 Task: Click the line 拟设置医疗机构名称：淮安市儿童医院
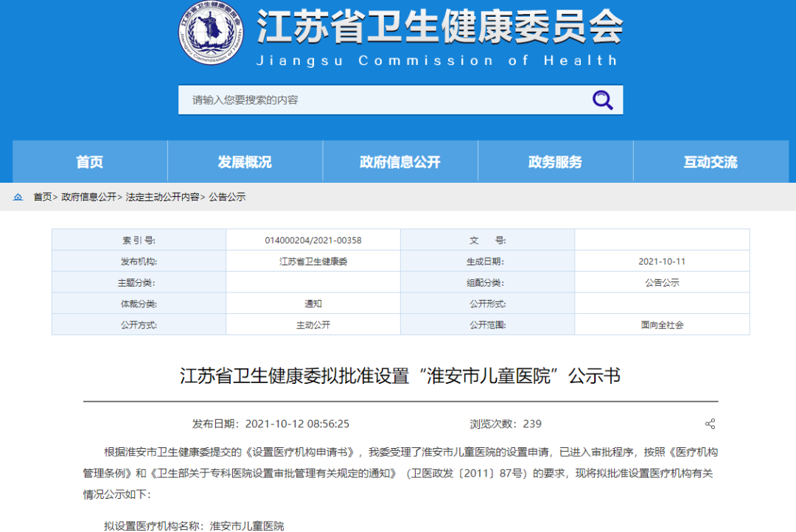click(194, 526)
